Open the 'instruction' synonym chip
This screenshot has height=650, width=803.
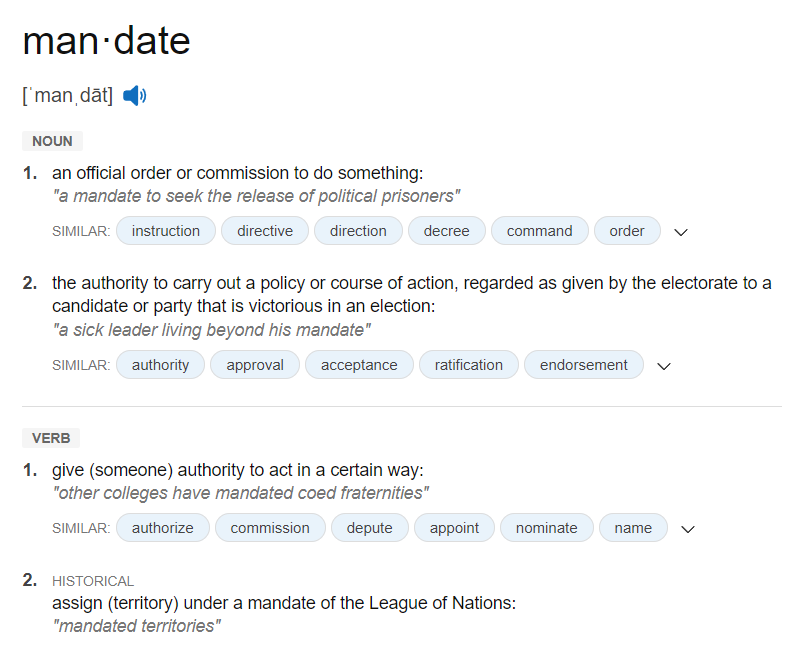166,231
